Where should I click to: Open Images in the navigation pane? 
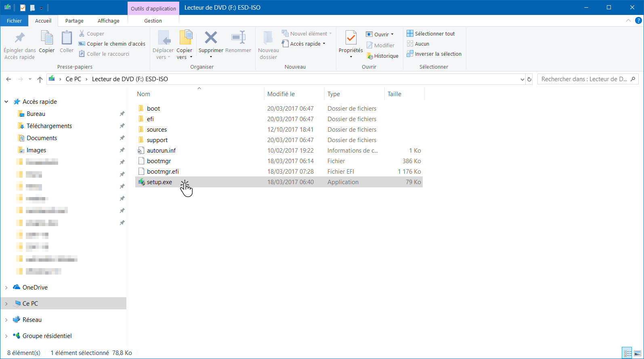click(x=36, y=150)
